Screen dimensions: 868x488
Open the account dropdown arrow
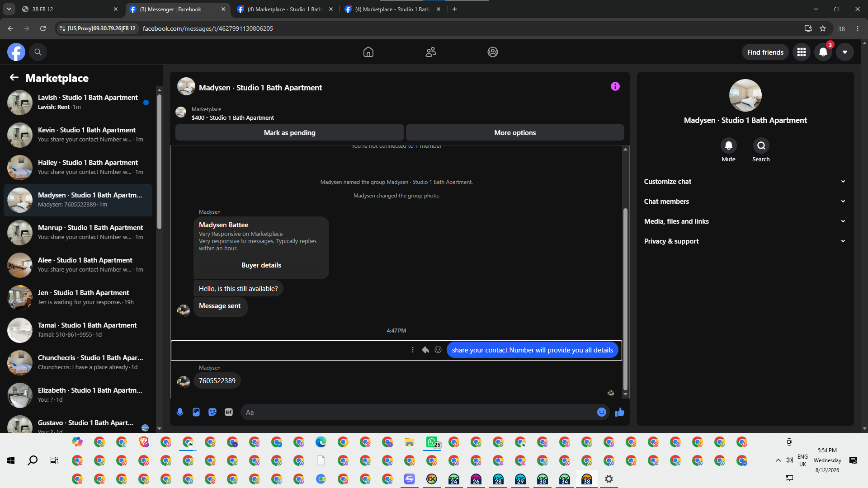(x=845, y=52)
